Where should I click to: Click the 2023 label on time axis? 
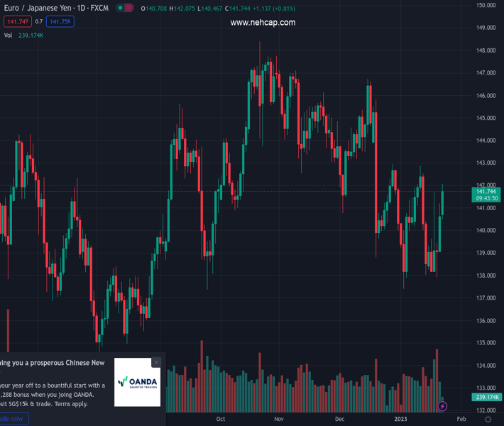tap(401, 420)
